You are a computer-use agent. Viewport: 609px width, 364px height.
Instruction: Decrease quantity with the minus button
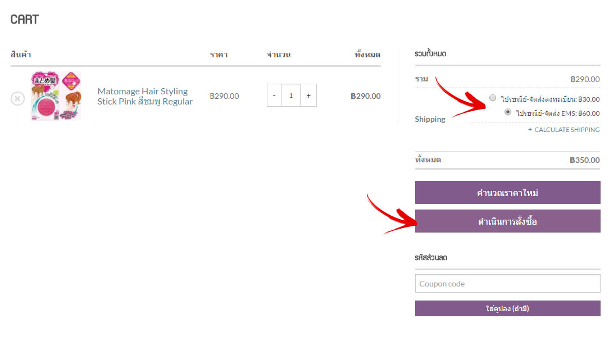point(274,95)
